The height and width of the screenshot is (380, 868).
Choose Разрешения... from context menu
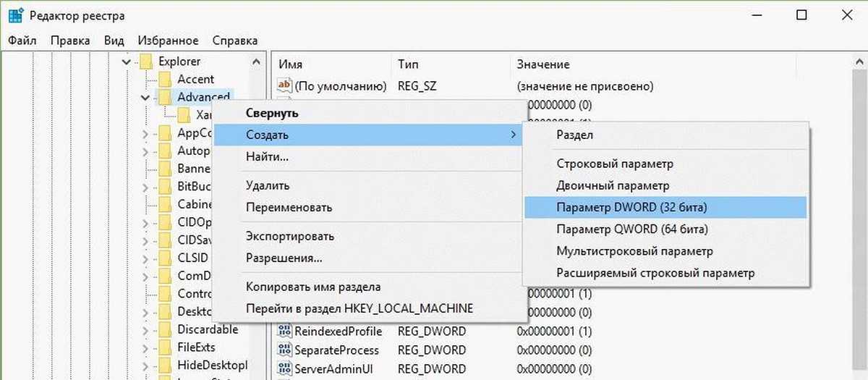[x=284, y=258]
